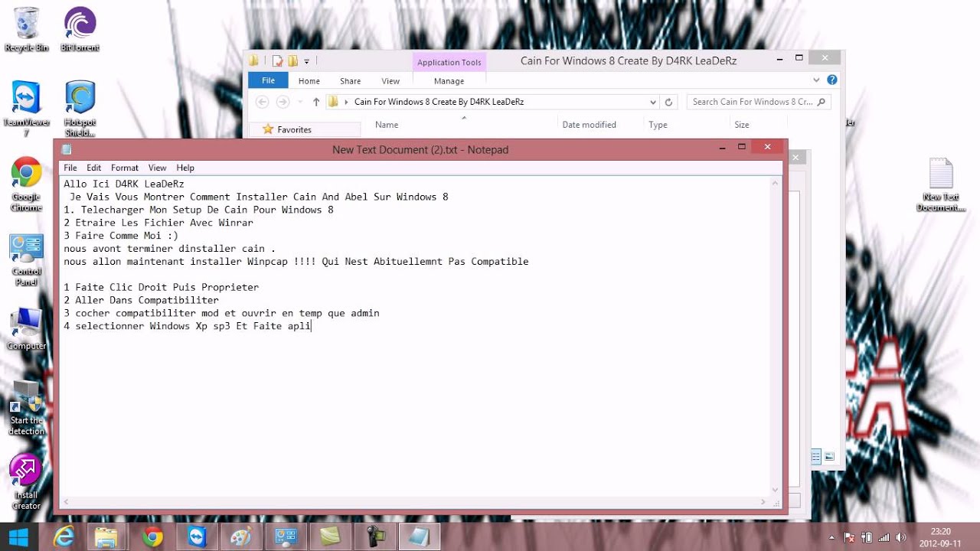This screenshot has width=980, height=551.
Task: Select the Application Tools contextual tab
Action: (449, 62)
